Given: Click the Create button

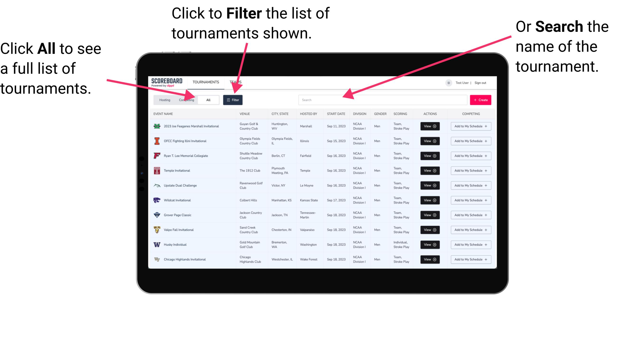Looking at the screenshot, I should click(x=481, y=100).
